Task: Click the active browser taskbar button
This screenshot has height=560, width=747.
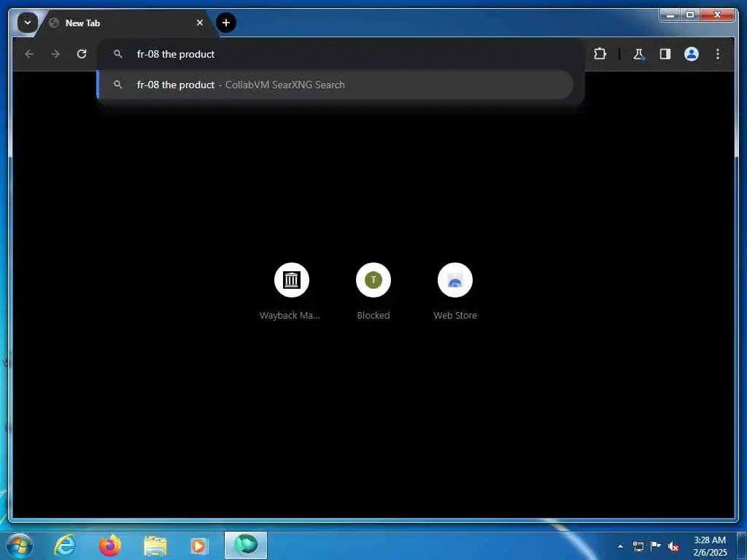Action: pos(246,545)
